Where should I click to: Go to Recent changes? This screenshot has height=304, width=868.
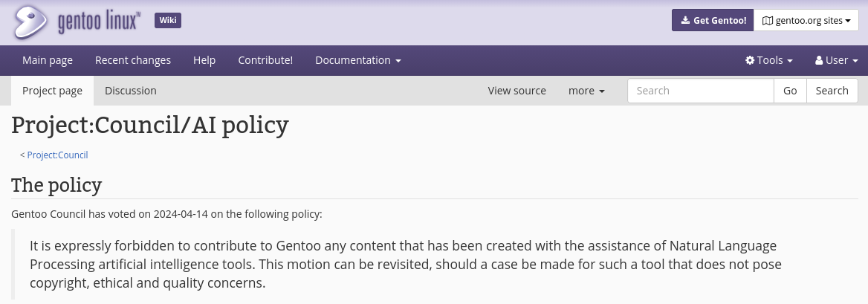(x=133, y=60)
